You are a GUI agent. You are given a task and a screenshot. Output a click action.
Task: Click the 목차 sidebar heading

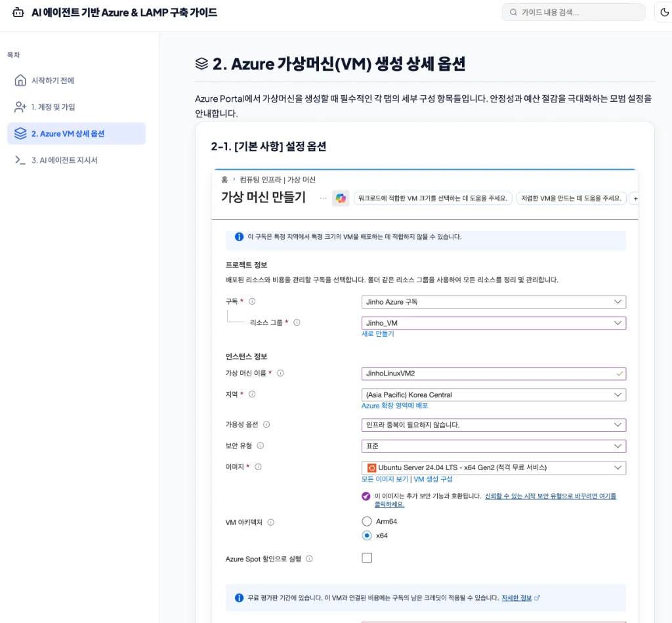pyautogui.click(x=13, y=55)
